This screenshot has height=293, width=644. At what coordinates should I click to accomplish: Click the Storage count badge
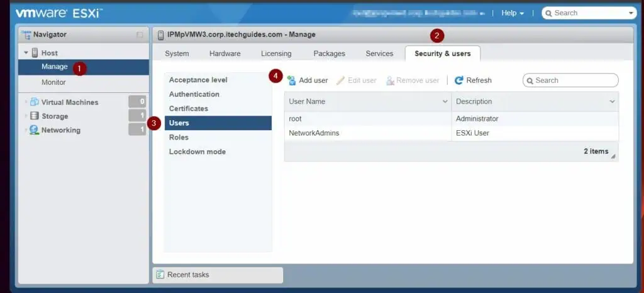pos(137,115)
